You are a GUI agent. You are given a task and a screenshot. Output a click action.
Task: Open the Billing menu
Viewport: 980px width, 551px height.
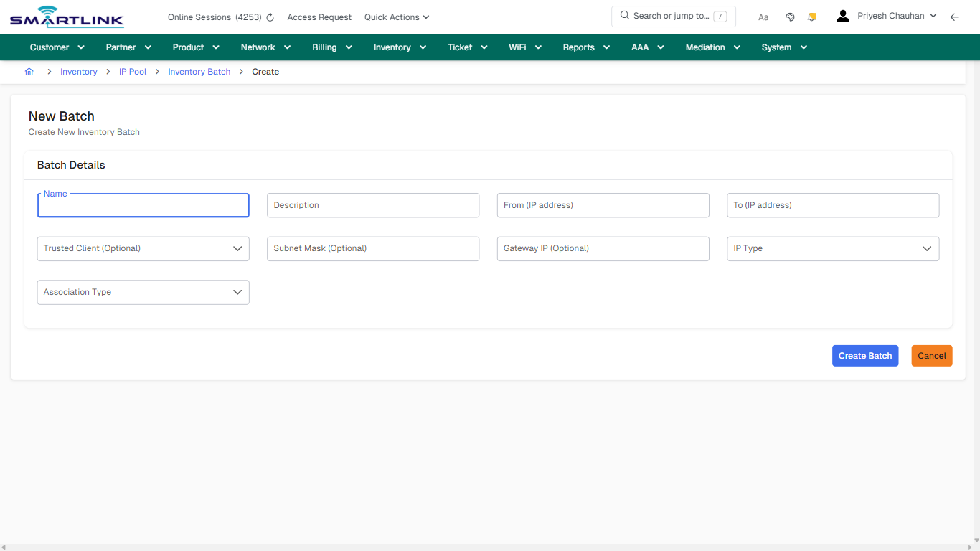(331, 47)
